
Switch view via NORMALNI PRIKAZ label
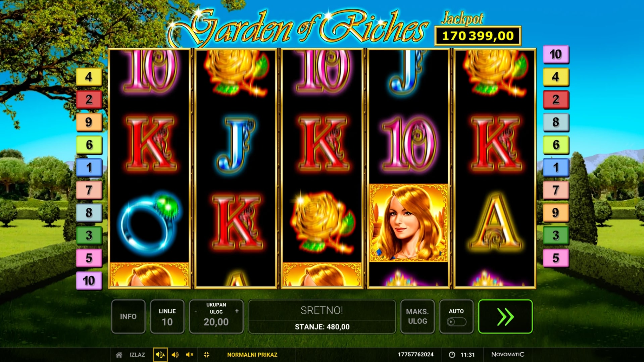tap(252, 355)
